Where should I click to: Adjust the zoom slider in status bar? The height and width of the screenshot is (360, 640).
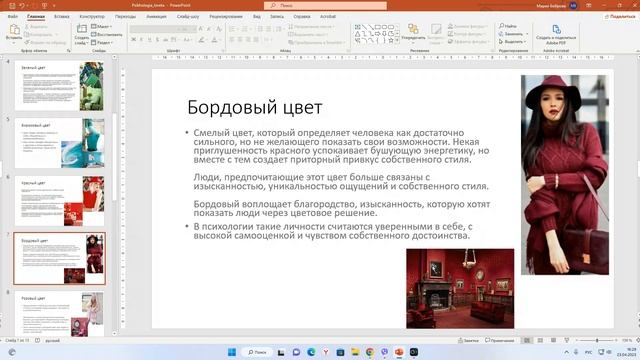597,340
